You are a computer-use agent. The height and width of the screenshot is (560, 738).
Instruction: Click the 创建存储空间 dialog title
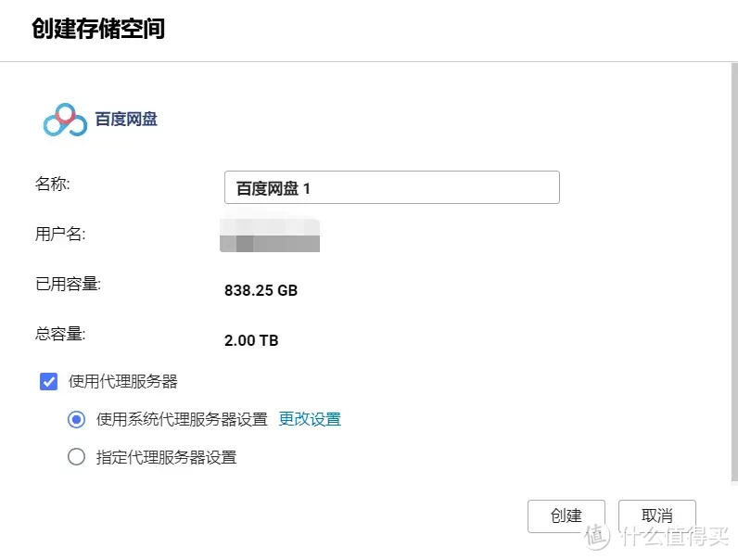pyautogui.click(x=98, y=28)
